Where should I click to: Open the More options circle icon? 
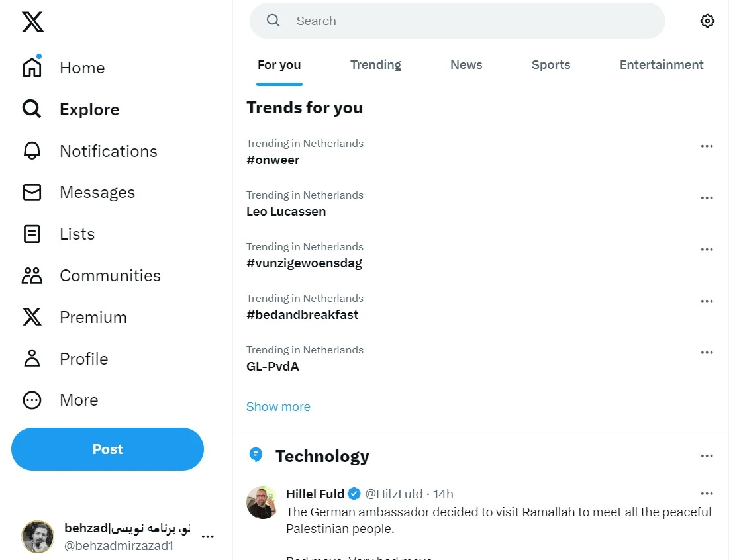(x=31, y=400)
